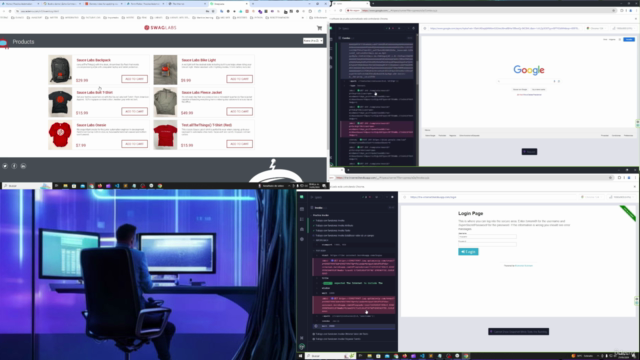Click the voice search microphone on Google
This screenshot has width=640, height=360.
point(554,81)
